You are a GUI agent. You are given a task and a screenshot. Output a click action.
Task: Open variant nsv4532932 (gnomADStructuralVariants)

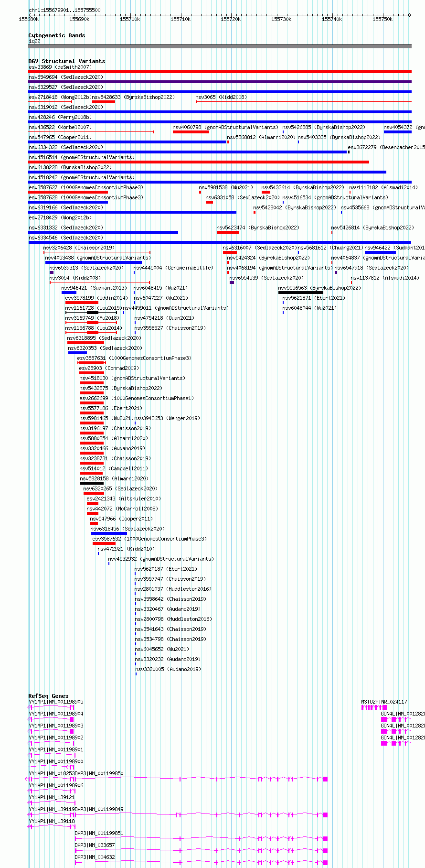161,559
